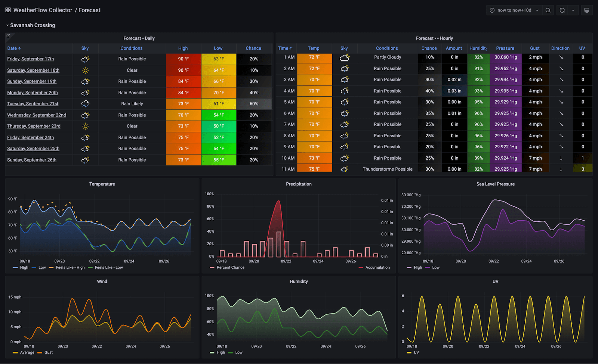Navigate to WeatherFlow Collector in the breadcrumb
Image resolution: width=598 pixels, height=364 pixels.
(x=42, y=10)
